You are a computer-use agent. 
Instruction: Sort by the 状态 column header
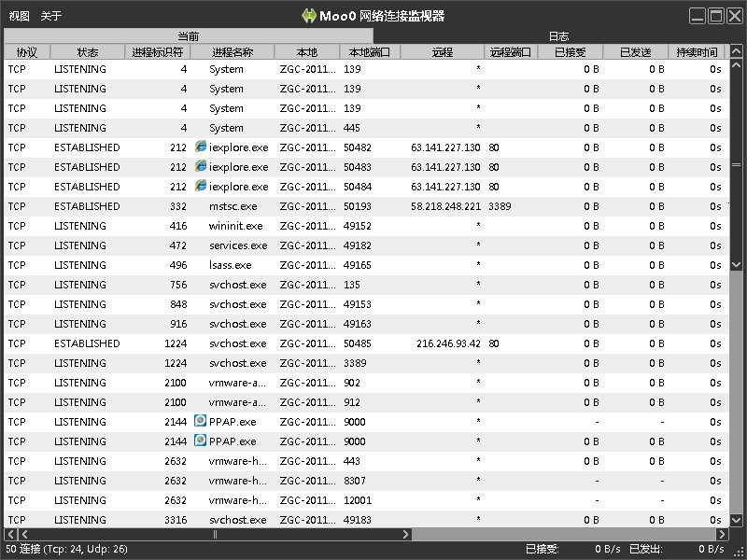[x=88, y=52]
